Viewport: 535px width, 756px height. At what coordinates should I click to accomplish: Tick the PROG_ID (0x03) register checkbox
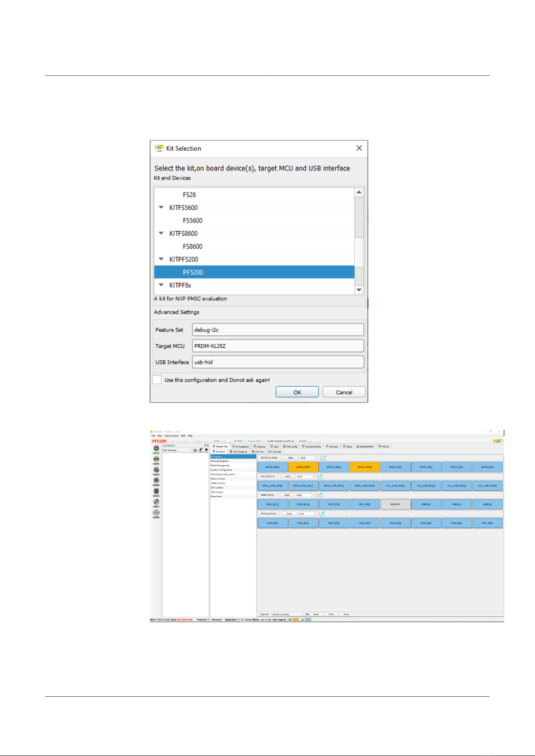(x=259, y=514)
